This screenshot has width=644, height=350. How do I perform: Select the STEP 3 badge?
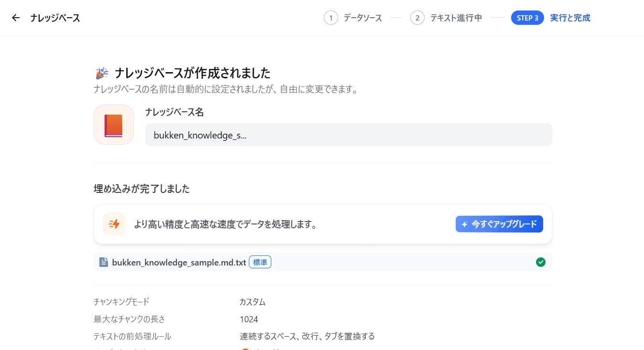527,18
